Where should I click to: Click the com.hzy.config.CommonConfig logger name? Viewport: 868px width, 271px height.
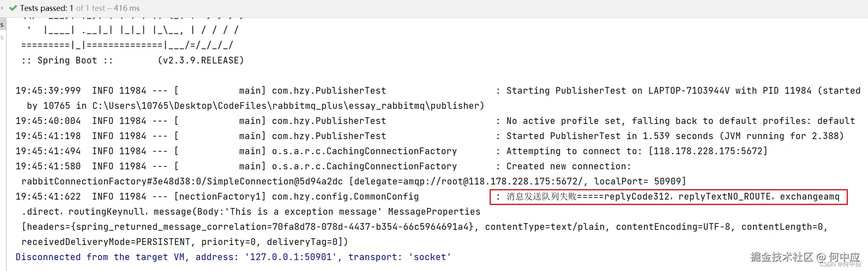pos(345,197)
